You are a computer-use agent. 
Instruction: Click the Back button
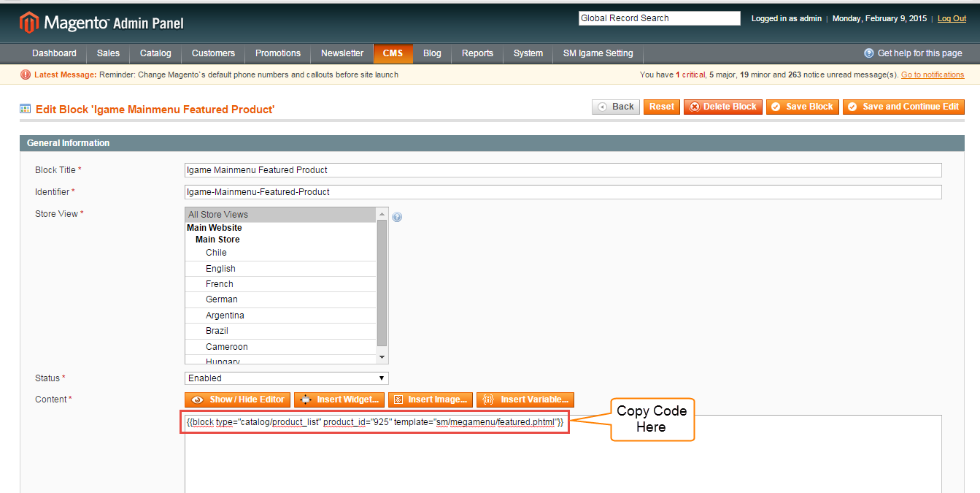616,107
